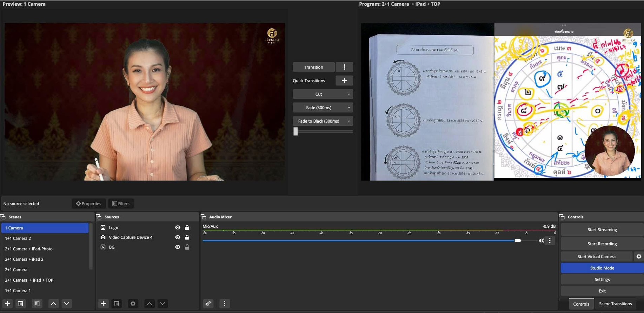Open Virtual Camera settings gear

[639, 256]
